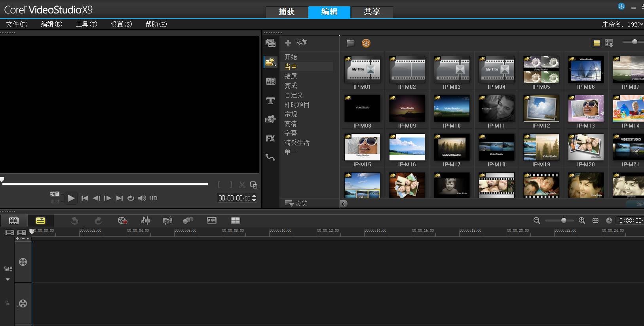Open the 工具 (Tools) menu
The width and height of the screenshot is (644, 326).
[x=86, y=24]
